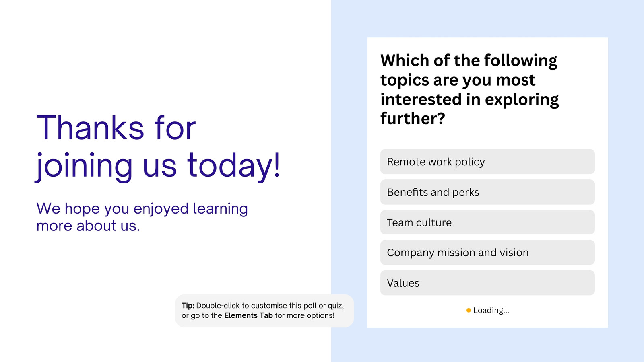Select the Remote work policy poll option
Image resolution: width=644 pixels, height=362 pixels.
[487, 162]
